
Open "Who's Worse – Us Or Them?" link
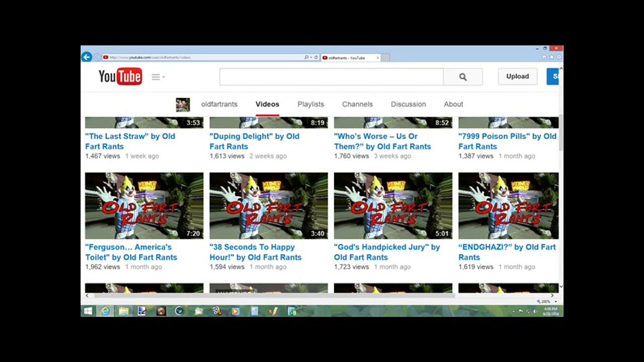pos(382,141)
